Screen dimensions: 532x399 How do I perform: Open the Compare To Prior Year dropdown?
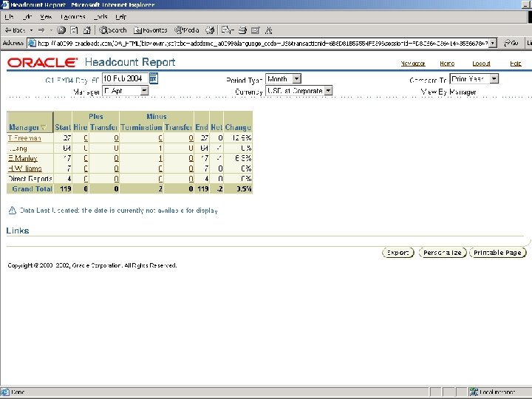point(474,79)
